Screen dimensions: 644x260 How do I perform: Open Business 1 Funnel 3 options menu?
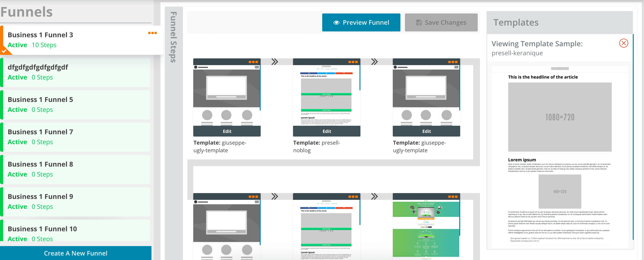(152, 33)
